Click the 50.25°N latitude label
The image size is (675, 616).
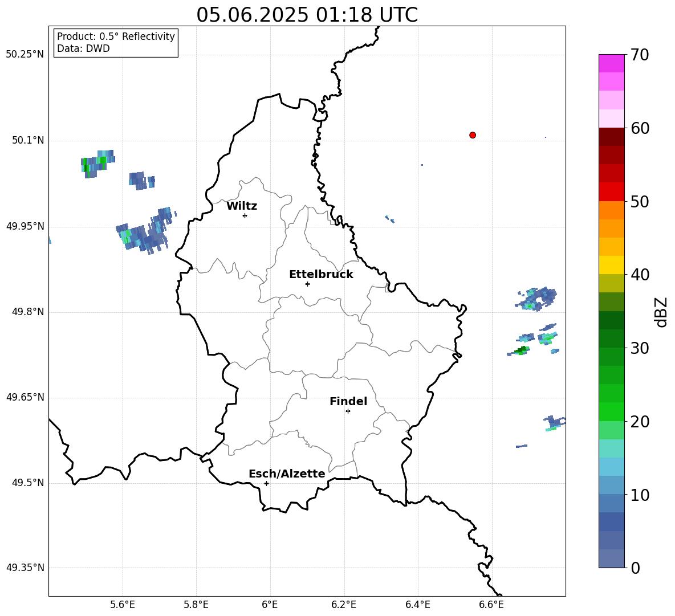coord(25,55)
